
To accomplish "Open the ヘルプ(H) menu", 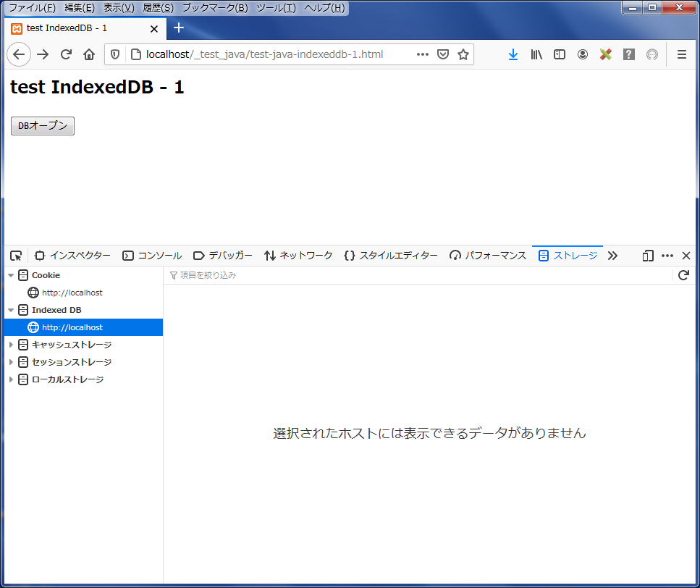I will click(324, 8).
